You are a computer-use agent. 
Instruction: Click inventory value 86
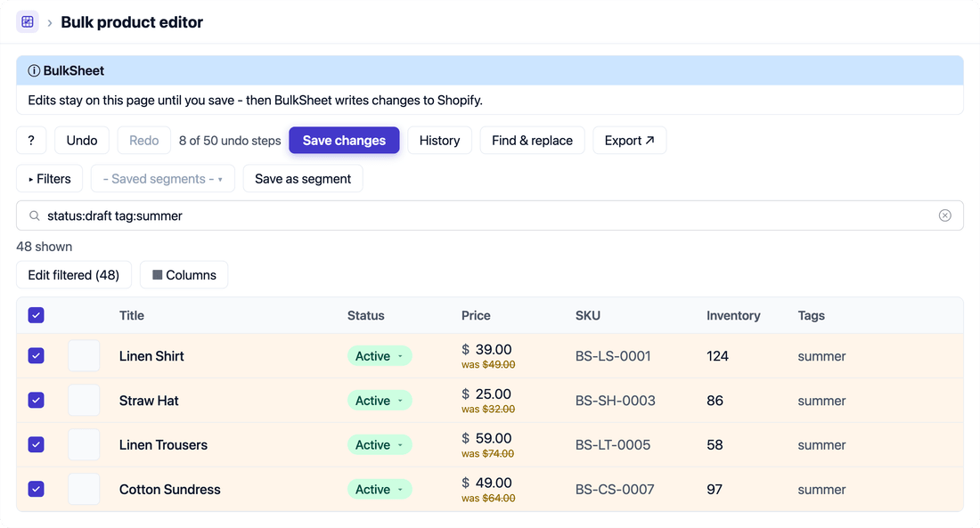coord(715,401)
